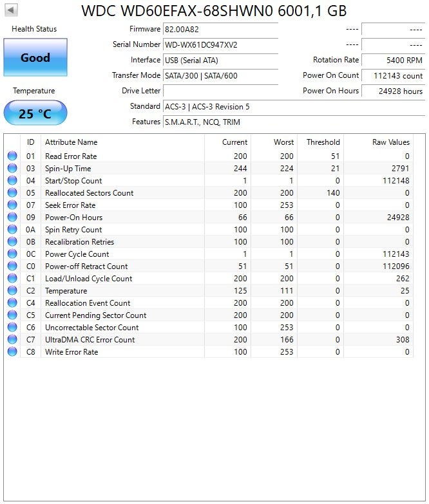This screenshot has height=504, width=429.
Task: Select the Uncorrectable Sector Count attribute name
Action: click(x=91, y=327)
